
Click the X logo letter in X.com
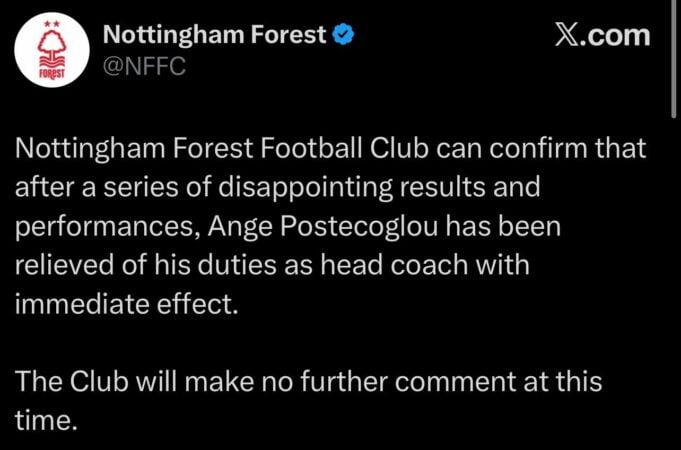pyautogui.click(x=566, y=36)
